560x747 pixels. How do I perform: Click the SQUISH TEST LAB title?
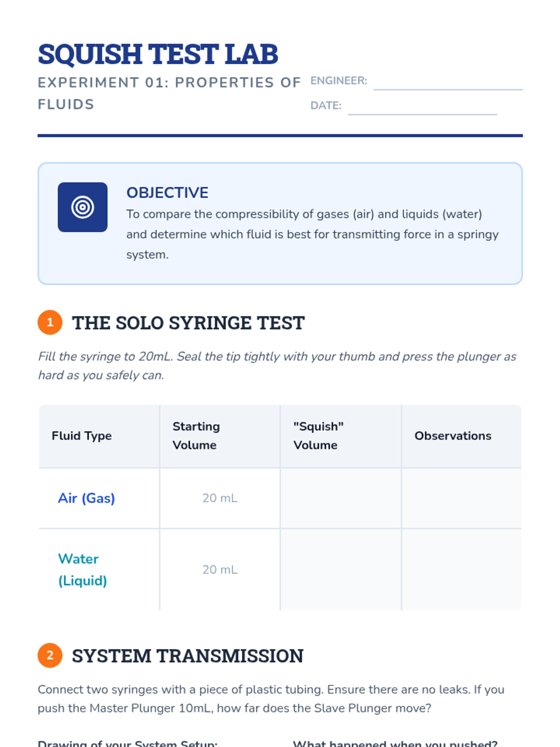point(158,54)
